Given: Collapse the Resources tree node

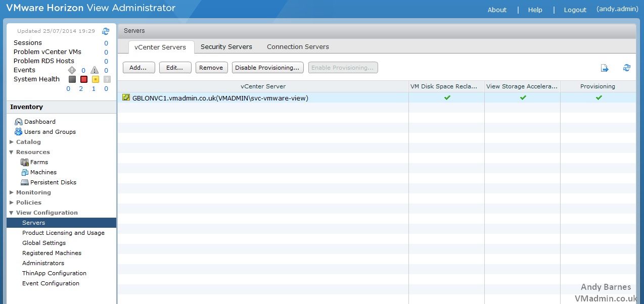Looking at the screenshot, I should [12, 152].
